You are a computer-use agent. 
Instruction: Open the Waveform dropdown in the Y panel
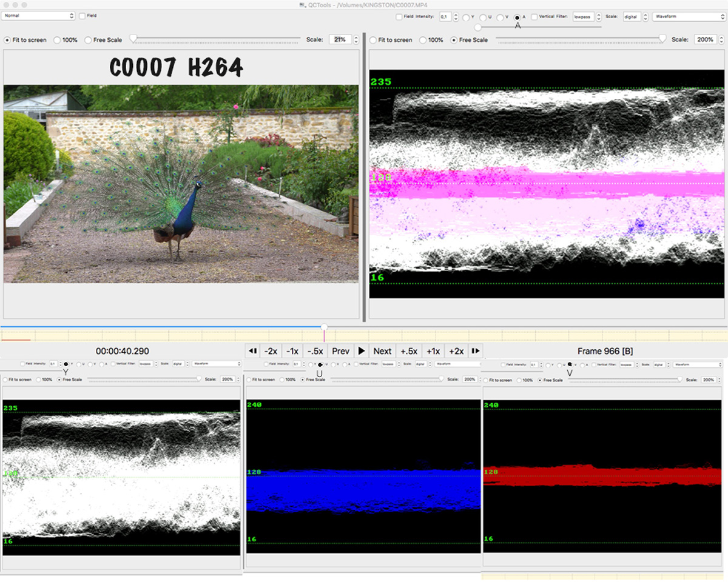[x=217, y=364]
